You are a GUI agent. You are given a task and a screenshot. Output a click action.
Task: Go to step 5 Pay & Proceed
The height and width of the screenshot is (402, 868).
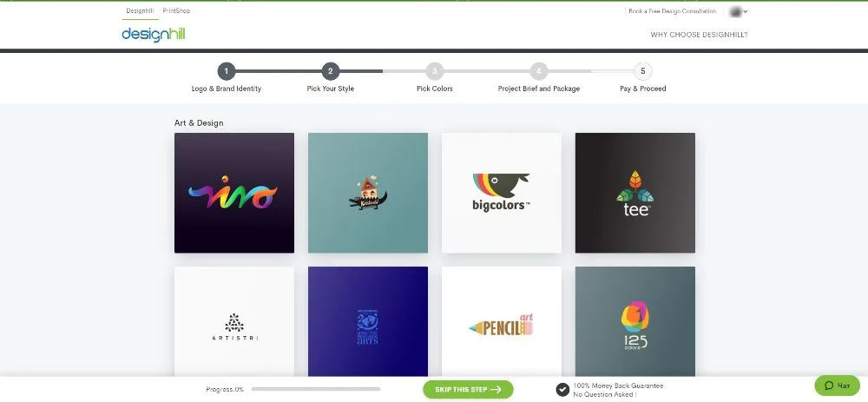(x=642, y=71)
